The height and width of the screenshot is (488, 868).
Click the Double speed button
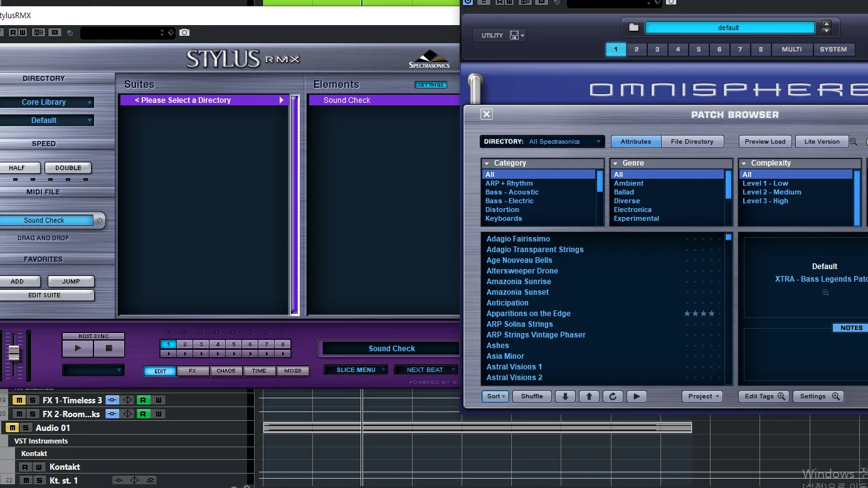(68, 168)
